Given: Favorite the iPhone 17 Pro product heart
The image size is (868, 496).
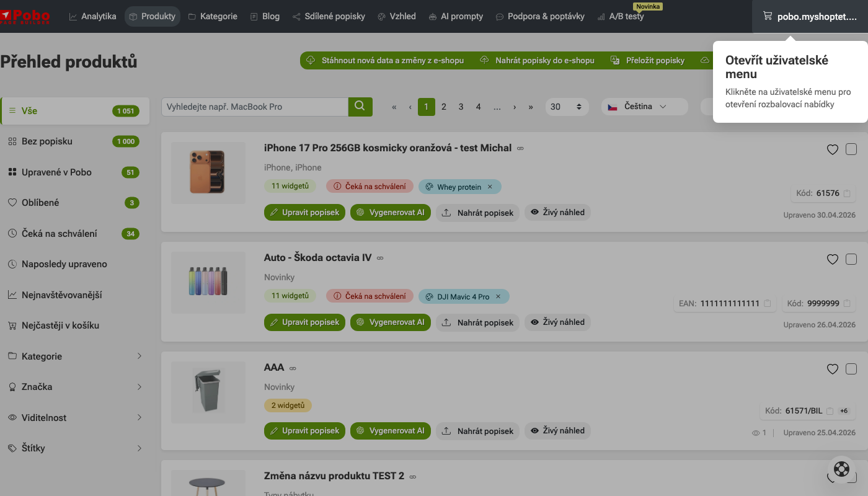Looking at the screenshot, I should click(x=833, y=149).
